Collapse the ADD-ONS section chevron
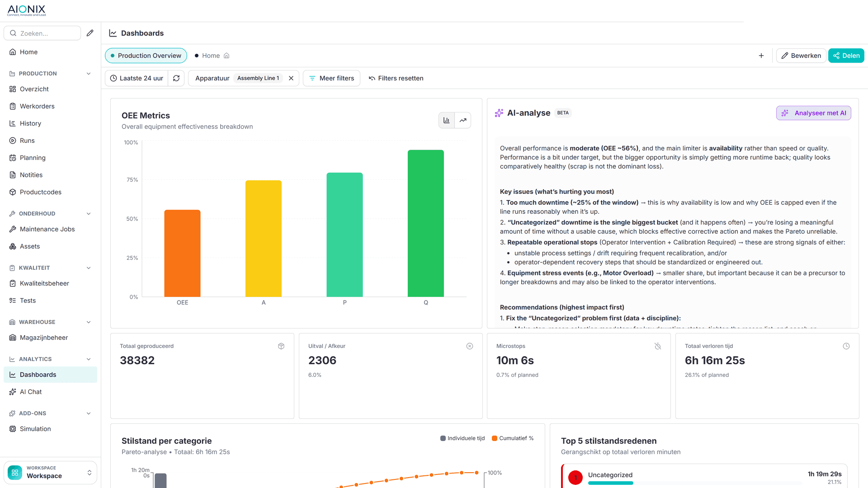 tap(89, 413)
